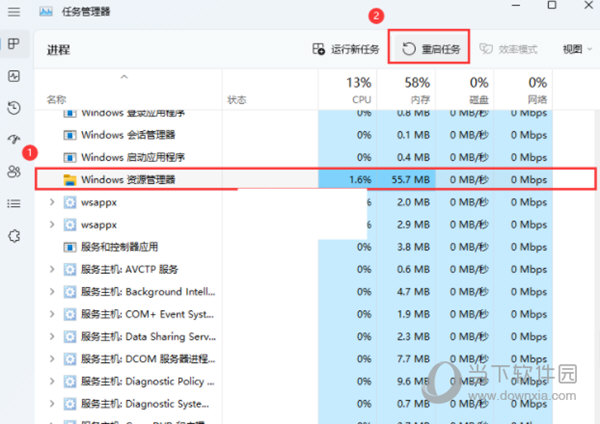
Task: Click the gear icon of AVCTP 服务
Action: point(70,269)
